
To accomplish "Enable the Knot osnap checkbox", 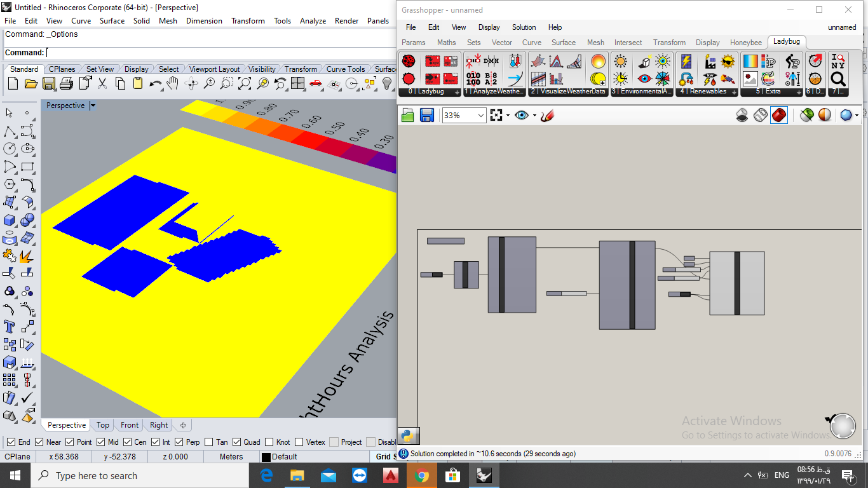I will 269,442.
